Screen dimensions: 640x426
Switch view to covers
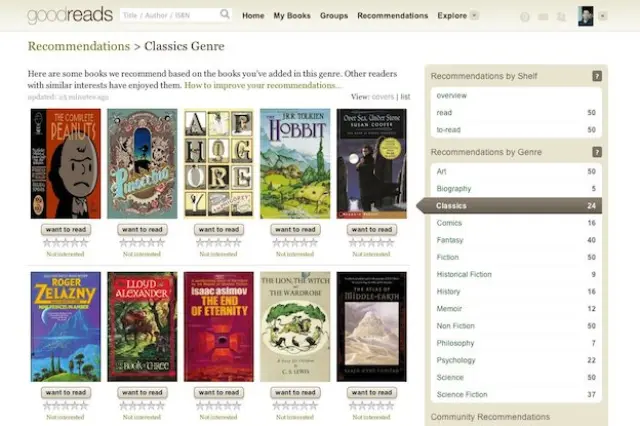pyautogui.click(x=383, y=97)
